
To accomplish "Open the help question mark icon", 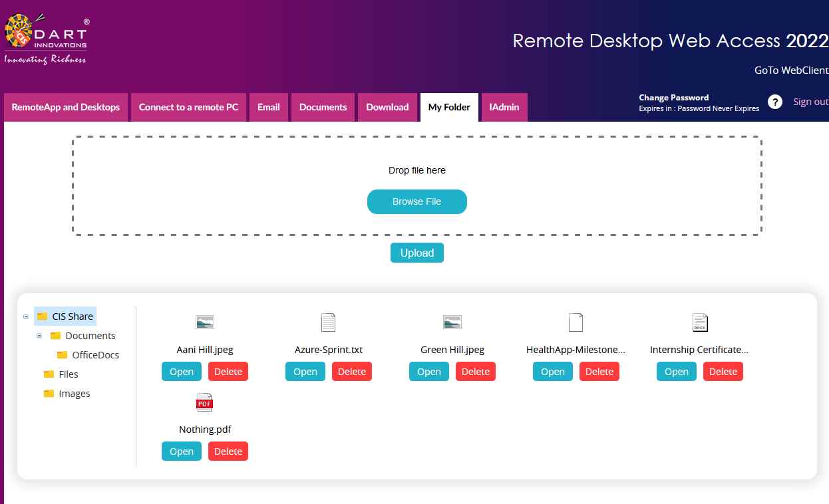I will [774, 102].
